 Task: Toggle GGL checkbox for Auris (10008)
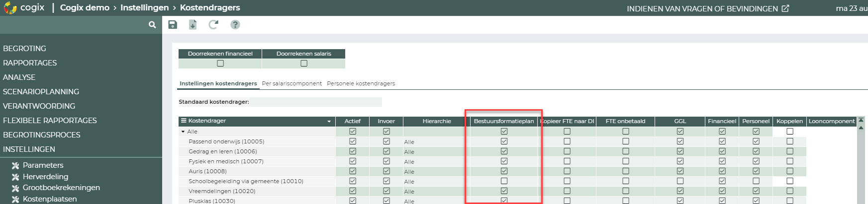tap(680, 171)
